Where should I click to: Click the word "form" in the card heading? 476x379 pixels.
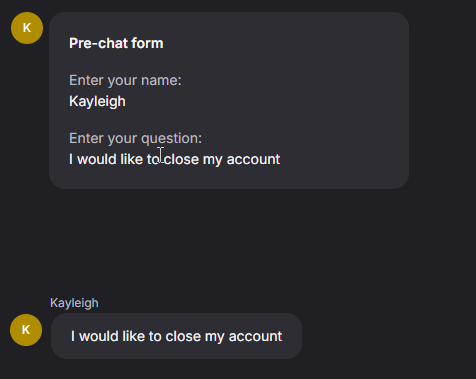(147, 43)
